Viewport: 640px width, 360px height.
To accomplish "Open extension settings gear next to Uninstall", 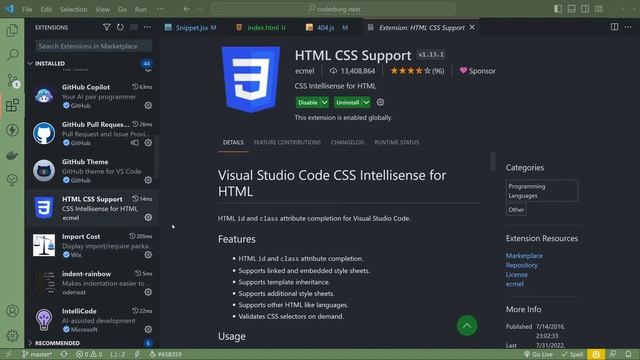I will click(x=380, y=102).
